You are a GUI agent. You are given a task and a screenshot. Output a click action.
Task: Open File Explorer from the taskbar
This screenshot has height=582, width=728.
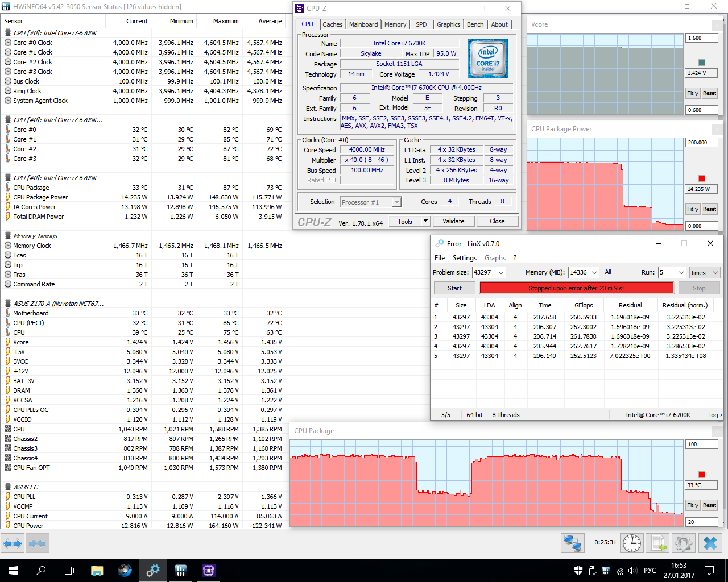click(x=97, y=571)
